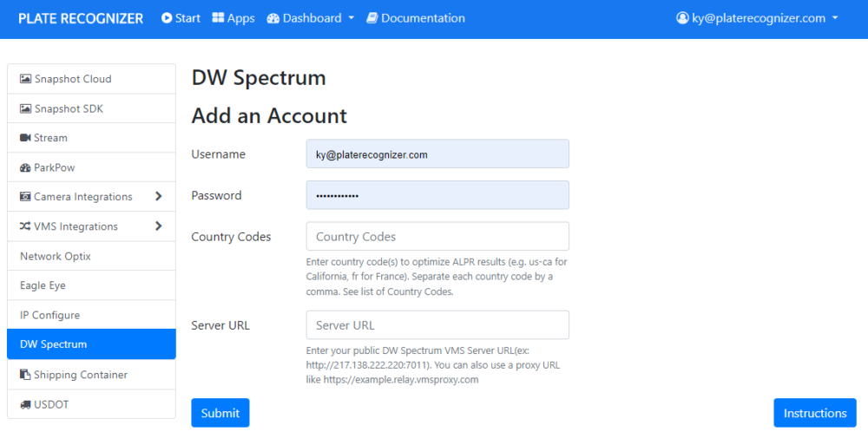This screenshot has height=438, width=868.
Task: Select the USDOT truck entry
Action: tap(91, 404)
